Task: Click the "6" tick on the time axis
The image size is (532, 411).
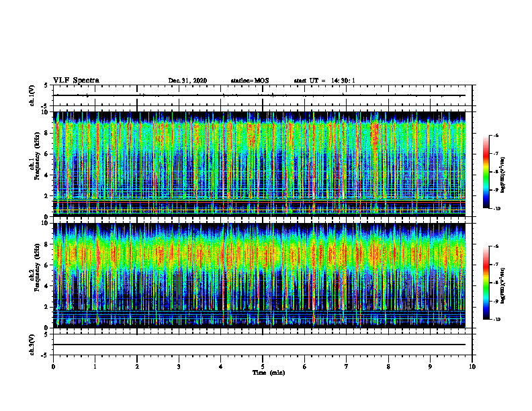Action: (305, 367)
